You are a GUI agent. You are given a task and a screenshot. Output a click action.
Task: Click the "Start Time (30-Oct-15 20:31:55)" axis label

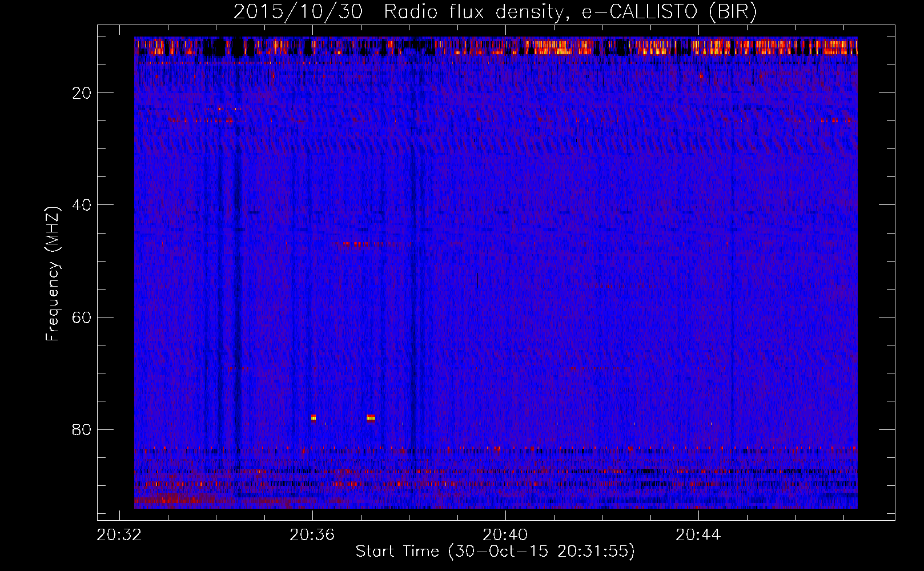click(495, 552)
